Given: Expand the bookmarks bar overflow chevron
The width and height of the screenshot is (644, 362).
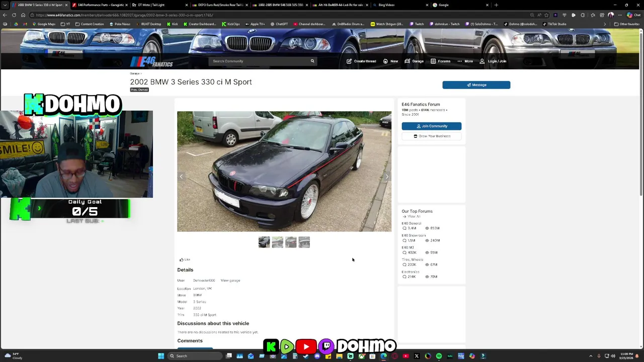Looking at the screenshot, I should point(605,24).
